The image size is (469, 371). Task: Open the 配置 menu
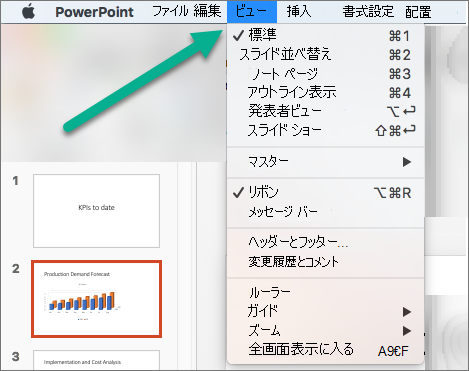[418, 12]
